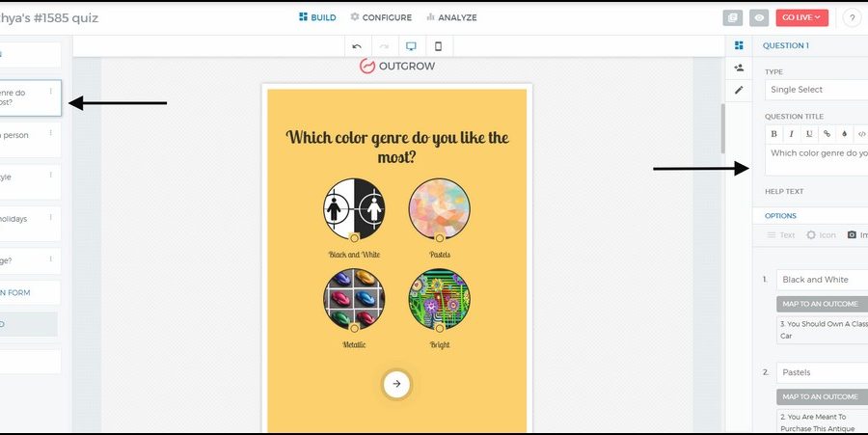Screen dimensions: 868x435
Task: Open the add-person icon in side panel
Action: pyautogui.click(x=739, y=68)
